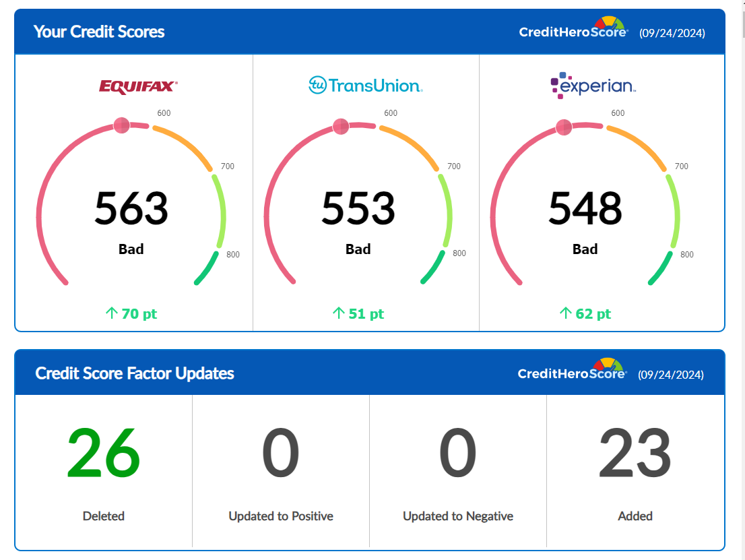Click the green 26 deleted count

click(x=104, y=453)
